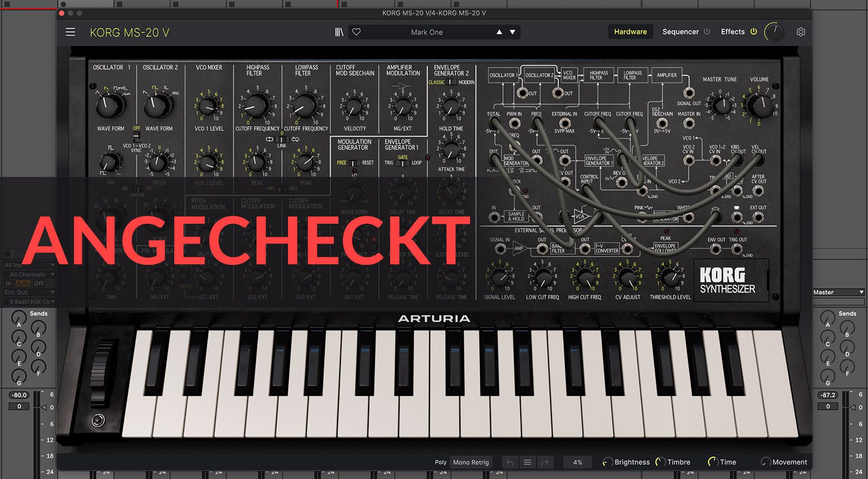Image resolution: width=868 pixels, height=479 pixels.
Task: Click the ENV OUT patch jack
Action: pyautogui.click(x=716, y=249)
